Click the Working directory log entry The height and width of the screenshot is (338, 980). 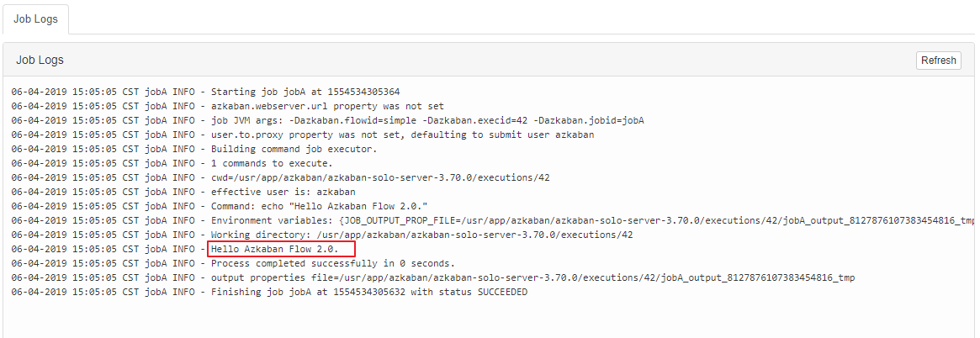[421, 235]
